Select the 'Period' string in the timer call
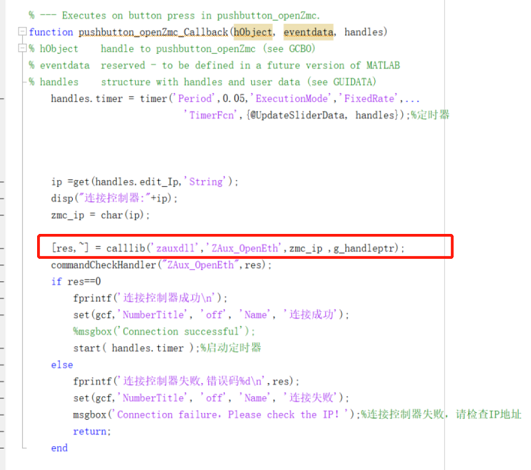The width and height of the screenshot is (531, 470). (x=195, y=99)
